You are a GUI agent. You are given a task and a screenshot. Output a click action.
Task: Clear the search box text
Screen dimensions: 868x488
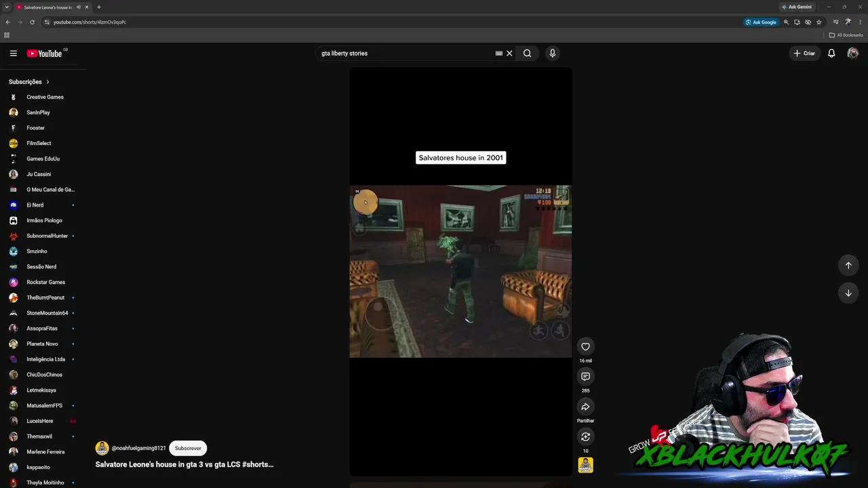point(509,54)
